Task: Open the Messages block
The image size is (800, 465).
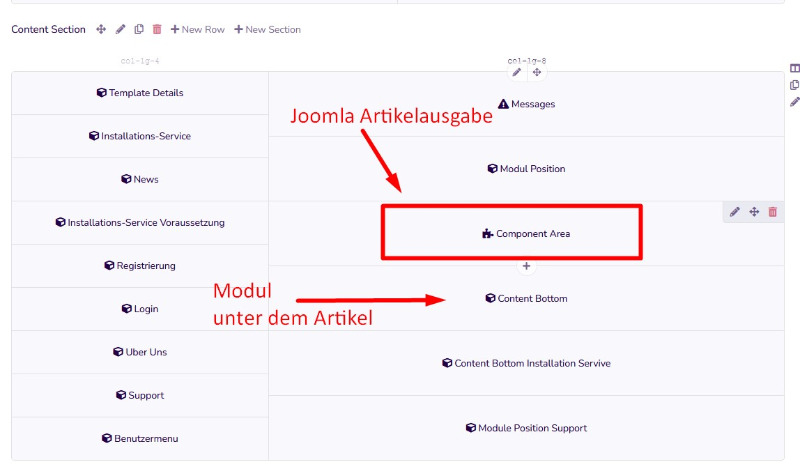Action: (527, 104)
